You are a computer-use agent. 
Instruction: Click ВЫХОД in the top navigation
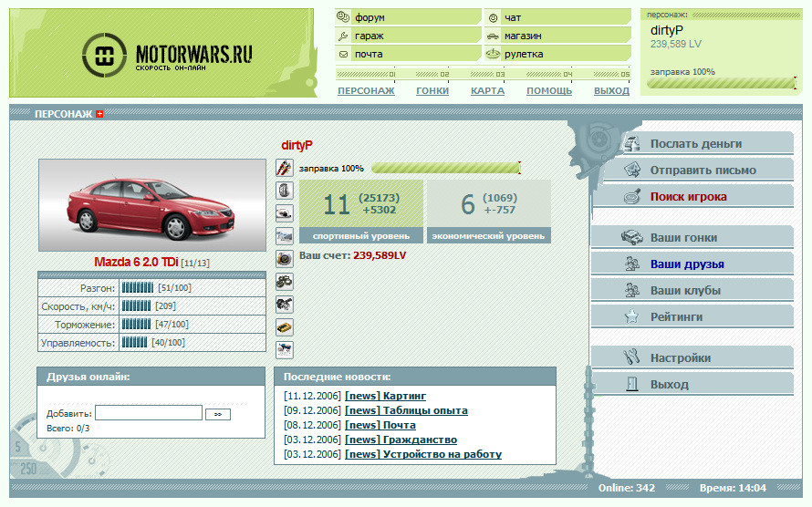click(x=611, y=91)
